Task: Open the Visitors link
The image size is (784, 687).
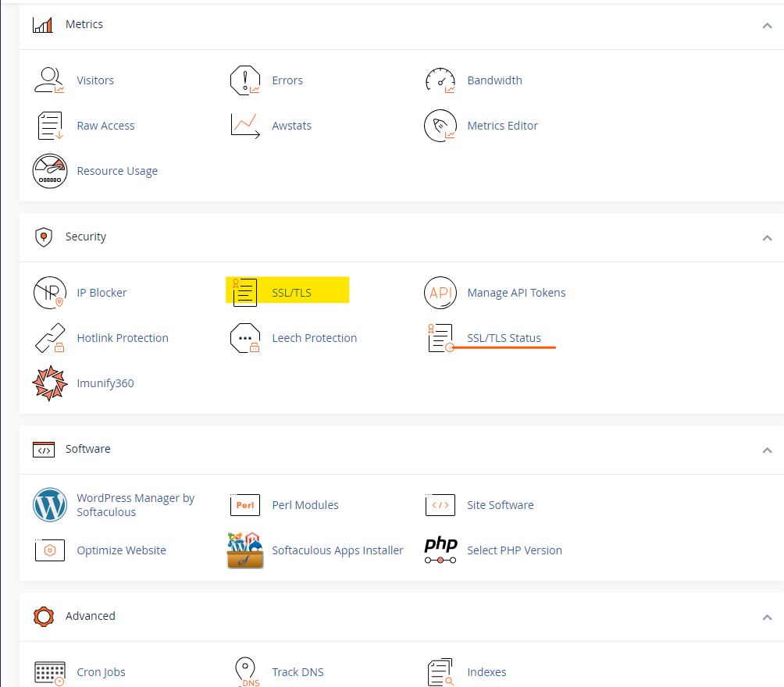Action: 95,80
